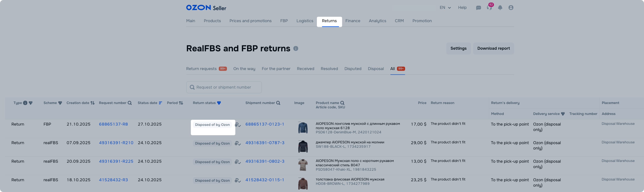Click info icon beside page title

tap(296, 49)
